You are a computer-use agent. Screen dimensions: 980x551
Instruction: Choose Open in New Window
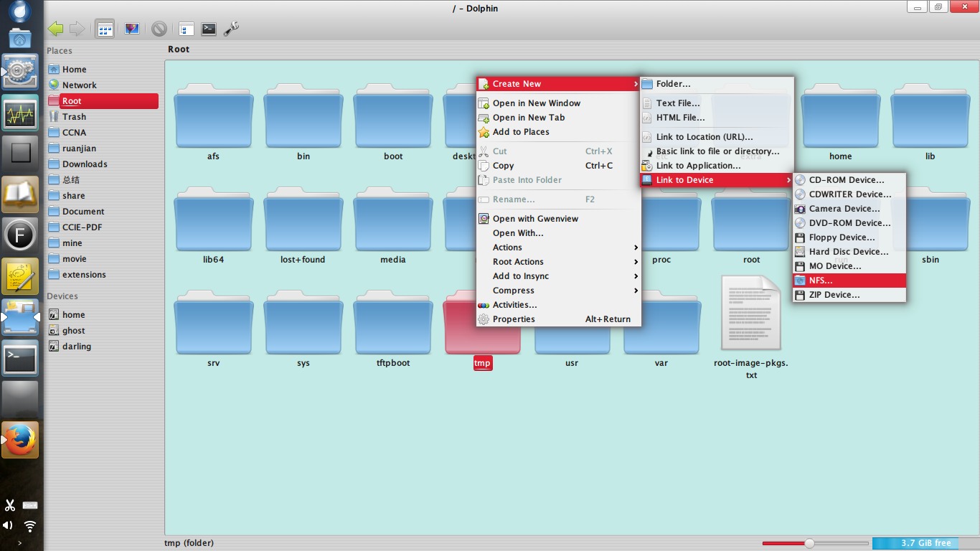[x=558, y=103]
